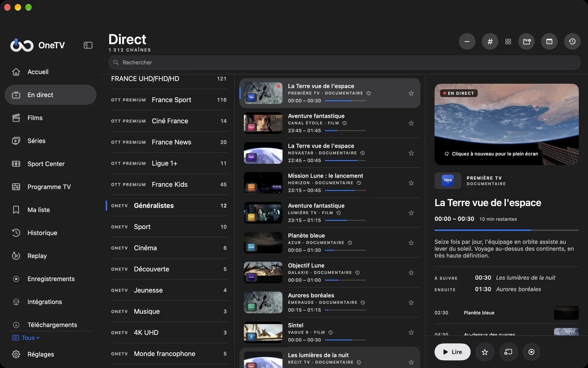Click 'Cliquez à nouveau pour le plein écran'
Image resolution: width=588 pixels, height=368 pixels.
point(491,154)
